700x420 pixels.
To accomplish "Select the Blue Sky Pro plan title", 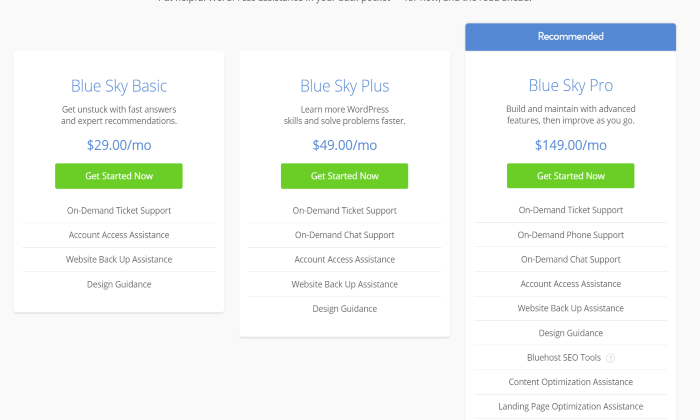I will point(571,85).
